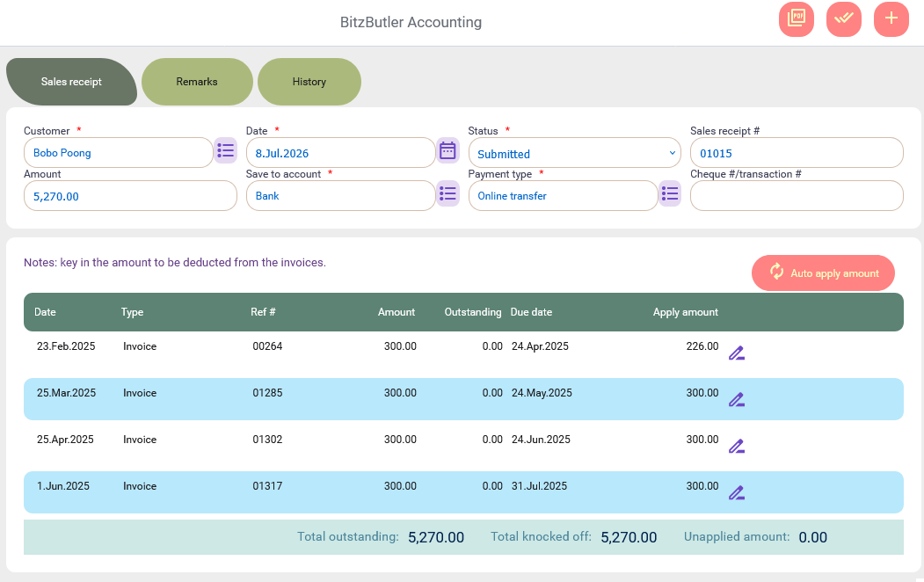Image resolution: width=924 pixels, height=582 pixels.
Task: Open the customer list picker icon
Action: coord(225,151)
